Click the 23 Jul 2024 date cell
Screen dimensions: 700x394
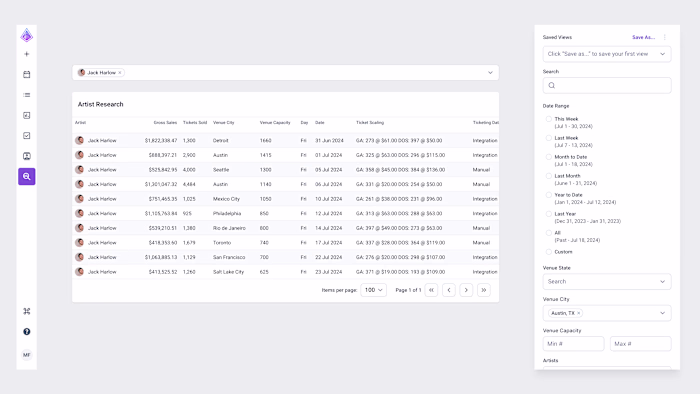click(329, 272)
